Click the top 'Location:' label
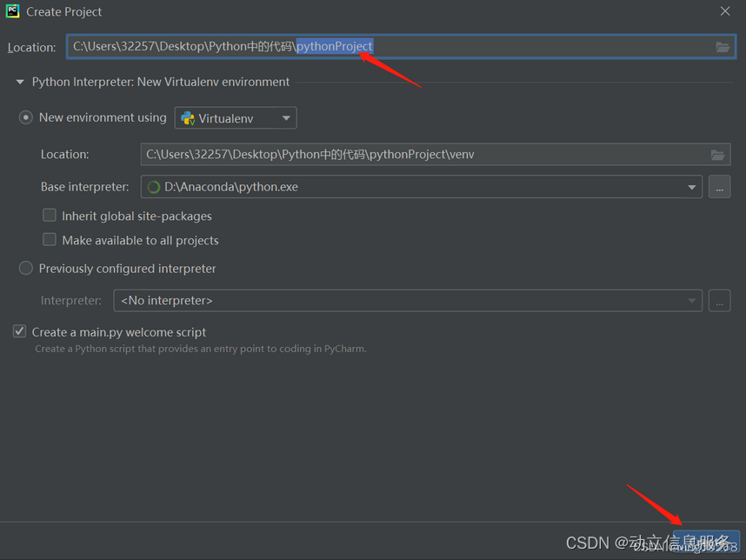The image size is (746, 560). [31, 47]
